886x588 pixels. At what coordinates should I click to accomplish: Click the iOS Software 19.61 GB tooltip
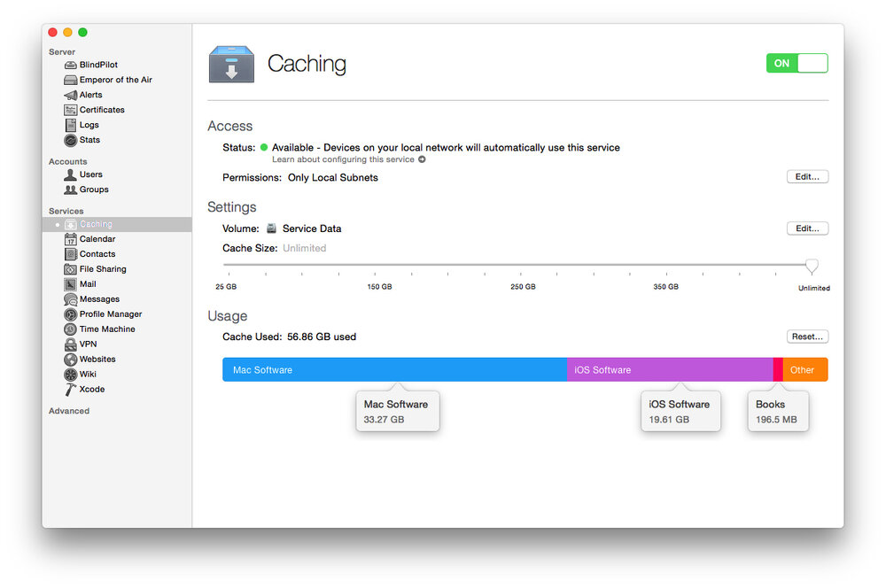click(x=680, y=411)
